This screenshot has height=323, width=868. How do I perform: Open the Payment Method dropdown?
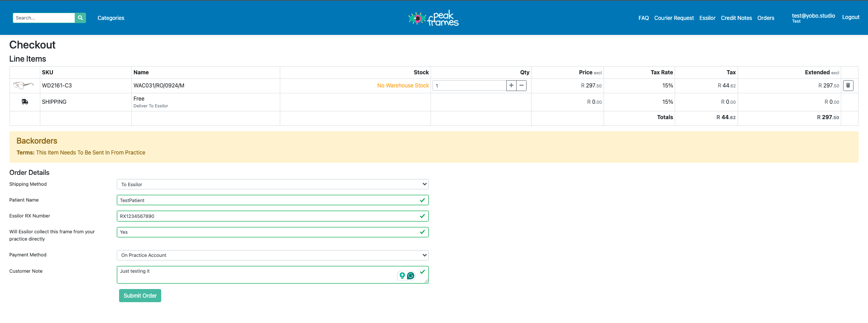click(x=273, y=255)
